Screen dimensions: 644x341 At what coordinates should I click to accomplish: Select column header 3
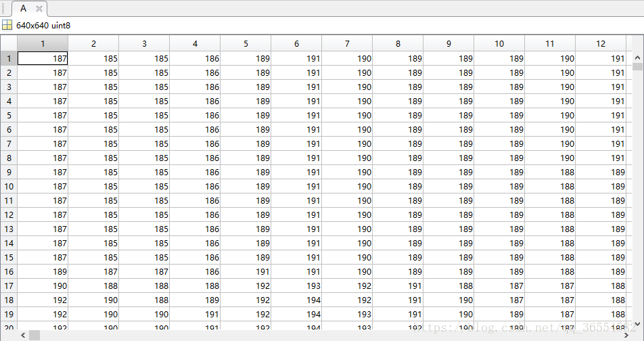(x=144, y=43)
